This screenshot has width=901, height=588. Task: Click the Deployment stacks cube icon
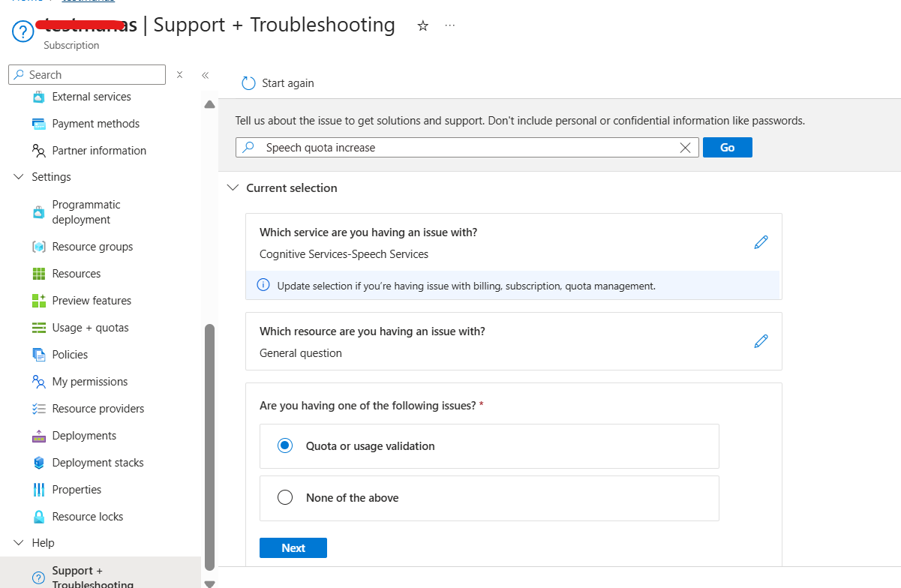39,463
